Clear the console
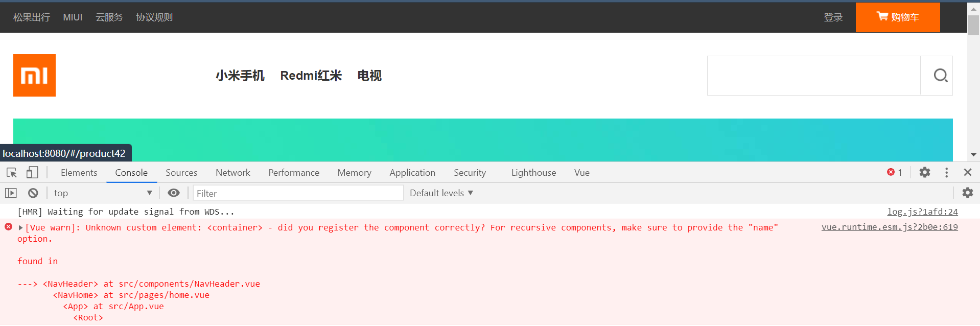This screenshot has height=326, width=980. [x=33, y=193]
